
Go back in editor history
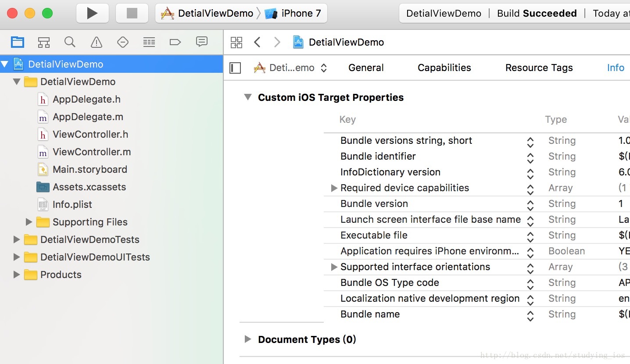point(257,42)
